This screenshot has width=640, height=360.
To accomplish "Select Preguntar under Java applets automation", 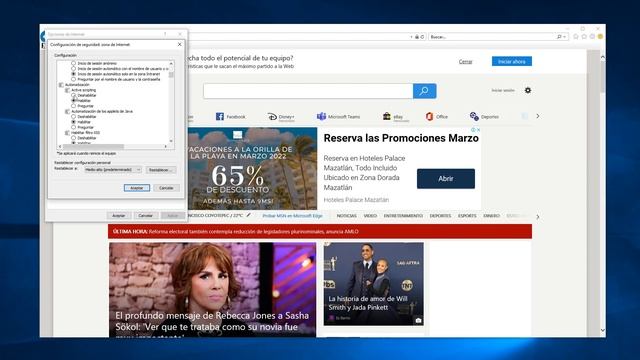I will pos(73,127).
